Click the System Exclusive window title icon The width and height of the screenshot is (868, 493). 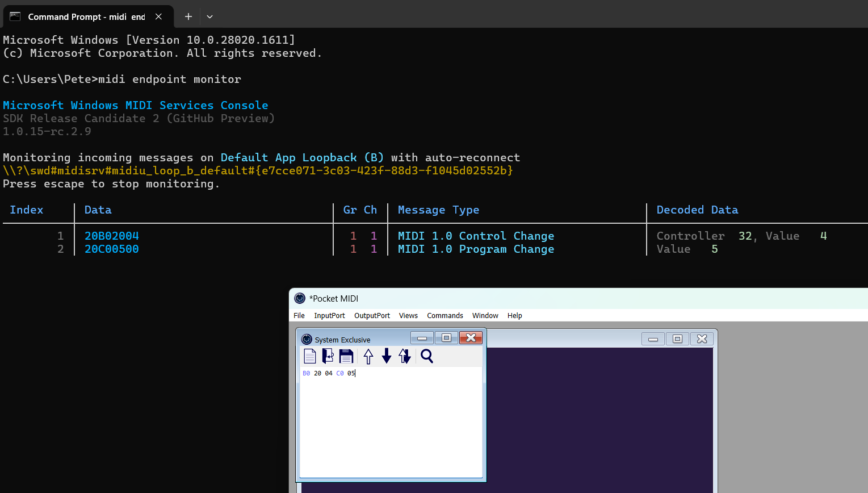point(307,339)
